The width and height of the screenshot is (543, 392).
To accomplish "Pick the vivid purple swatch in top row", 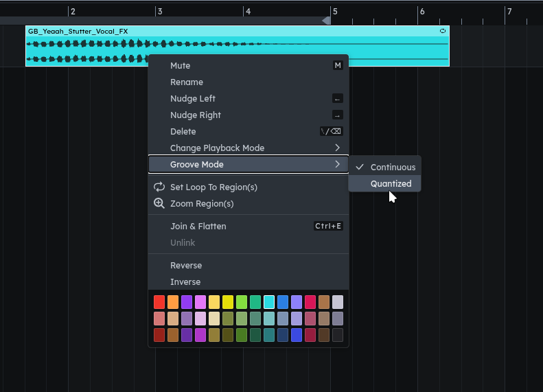I will tap(187, 302).
